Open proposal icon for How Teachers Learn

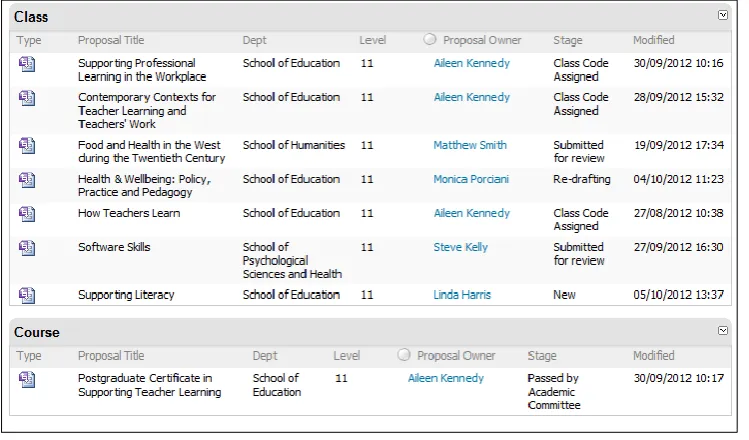(x=27, y=214)
